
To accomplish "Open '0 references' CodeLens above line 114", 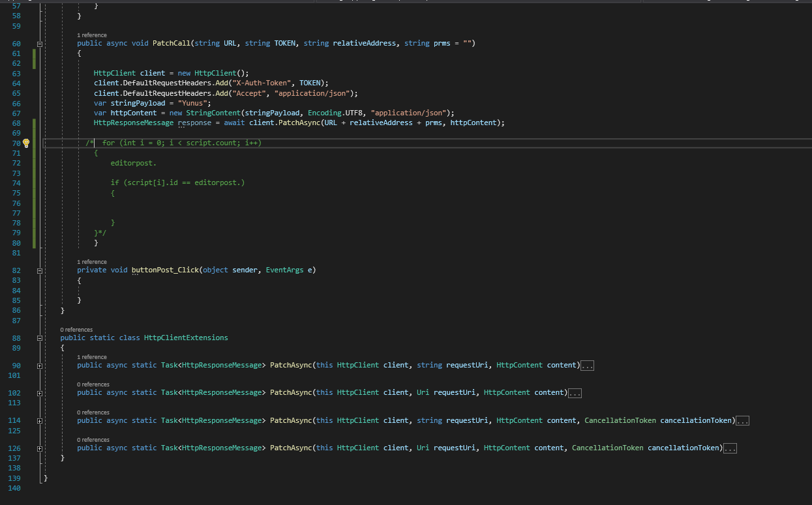I will (x=93, y=412).
